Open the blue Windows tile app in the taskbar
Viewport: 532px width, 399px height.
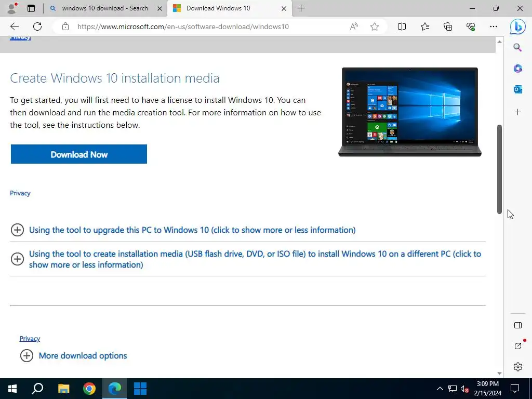click(x=140, y=389)
